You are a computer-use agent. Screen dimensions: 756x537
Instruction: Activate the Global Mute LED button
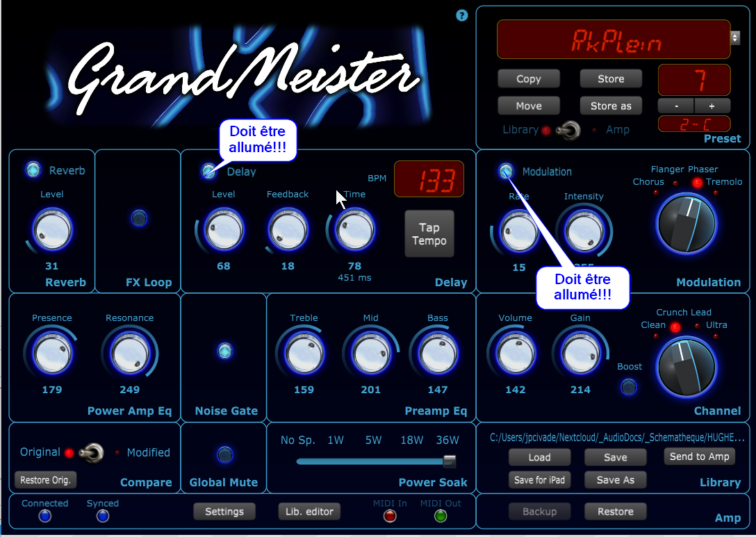[224, 455]
